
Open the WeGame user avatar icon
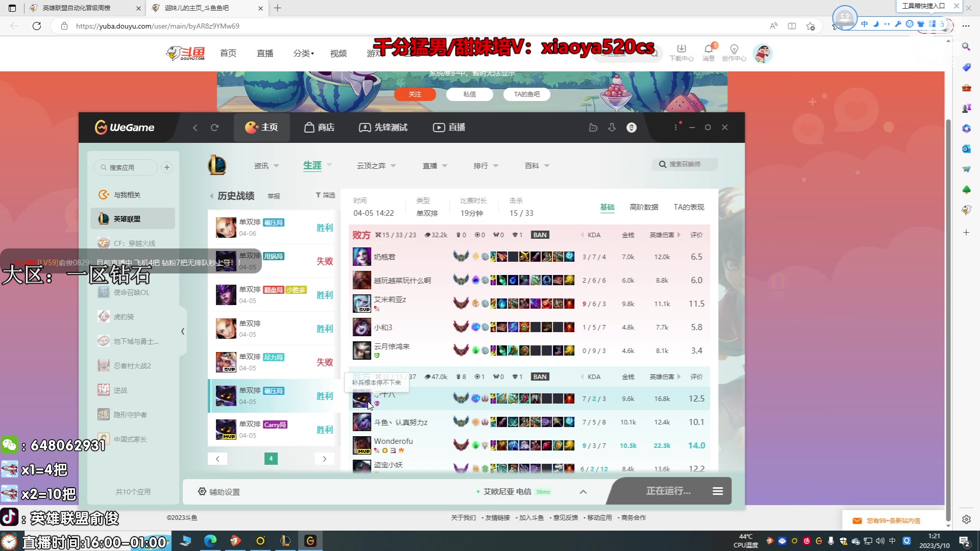pos(631,128)
